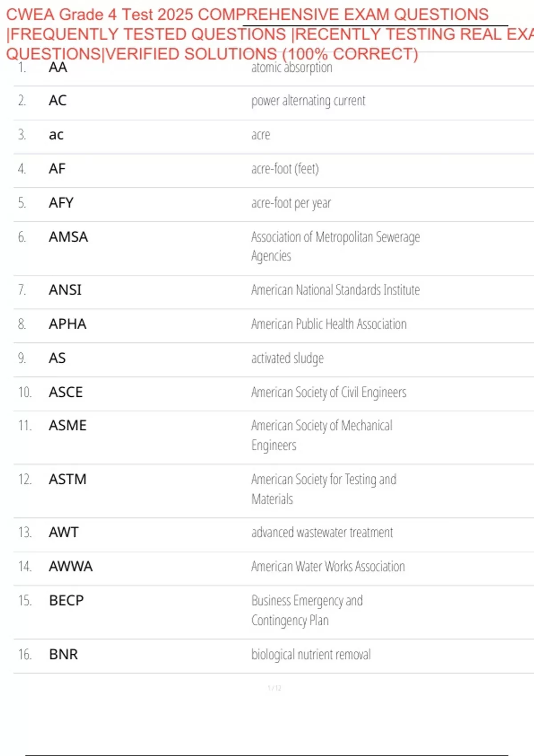Click the page number indicator 1/12
The image size is (534, 756).
coord(274,688)
